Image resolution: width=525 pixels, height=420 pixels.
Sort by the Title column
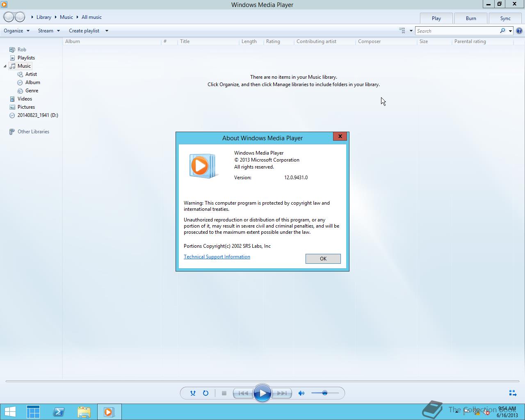[208, 41]
